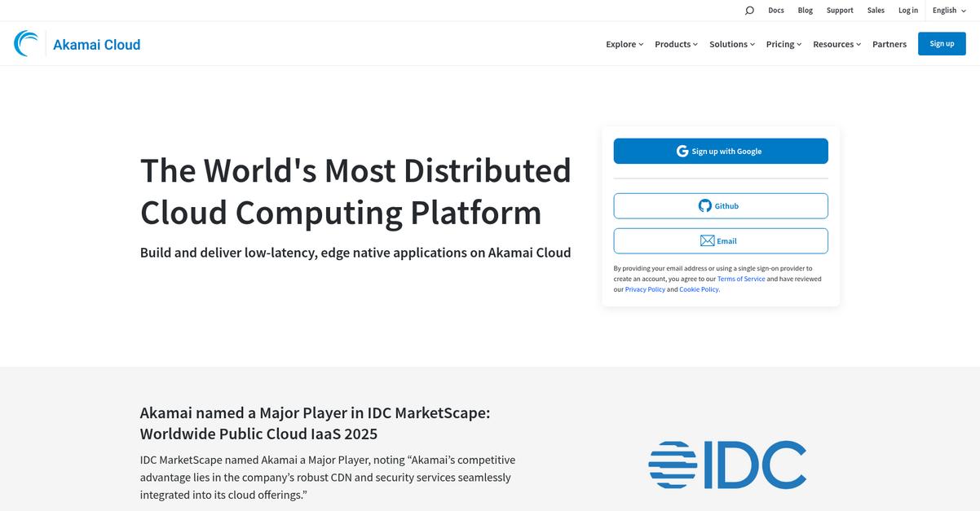Contact Sales from top bar

876,11
